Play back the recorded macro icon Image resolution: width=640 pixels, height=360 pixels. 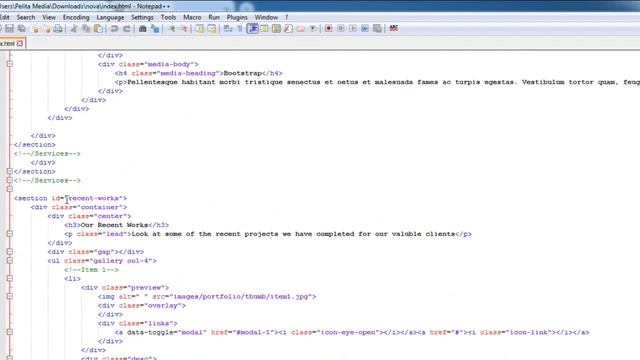click(353, 29)
